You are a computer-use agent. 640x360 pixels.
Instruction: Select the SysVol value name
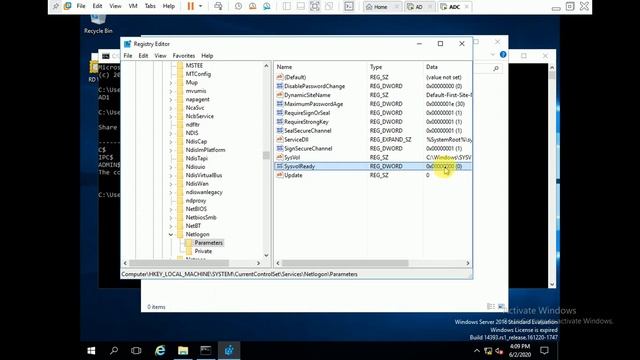point(292,158)
